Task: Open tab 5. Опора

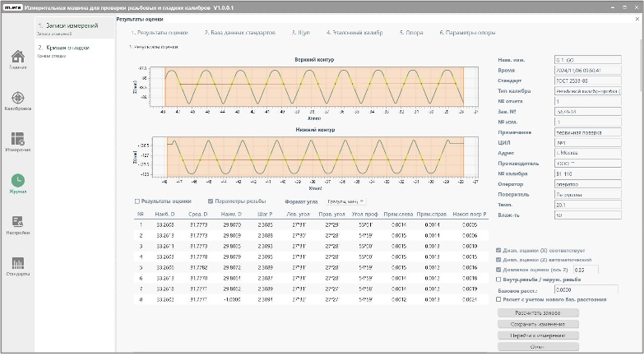Action: 411,32
